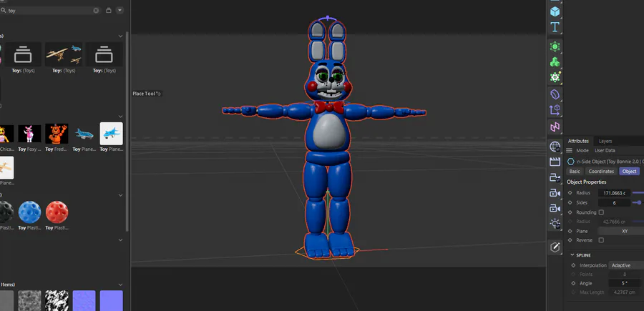Select the purple Bend deformer icon
Viewport: 644px width, 311px height.
(555, 94)
